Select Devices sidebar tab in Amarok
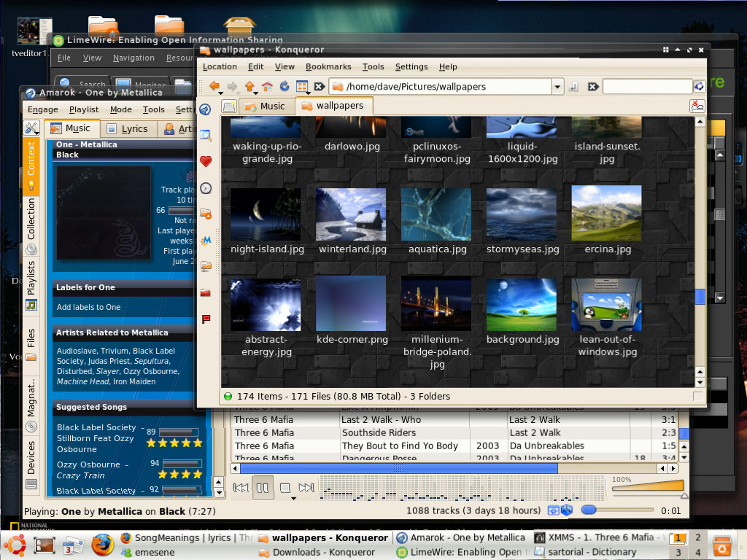747x560 pixels. click(31, 464)
